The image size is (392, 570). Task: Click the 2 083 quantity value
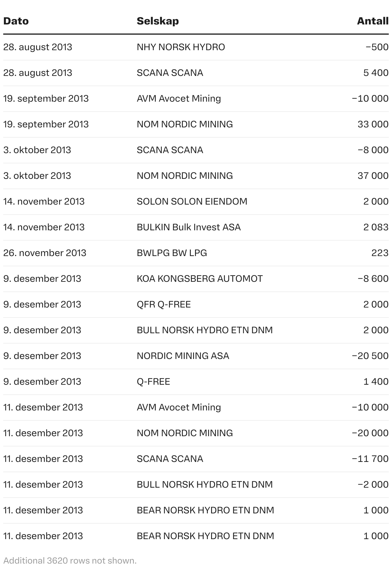pos(376,227)
